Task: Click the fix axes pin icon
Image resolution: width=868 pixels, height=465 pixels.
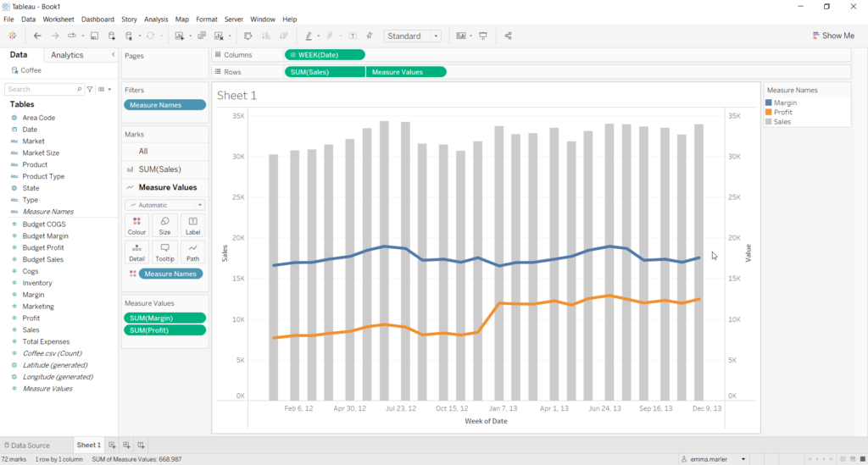Action: point(370,36)
